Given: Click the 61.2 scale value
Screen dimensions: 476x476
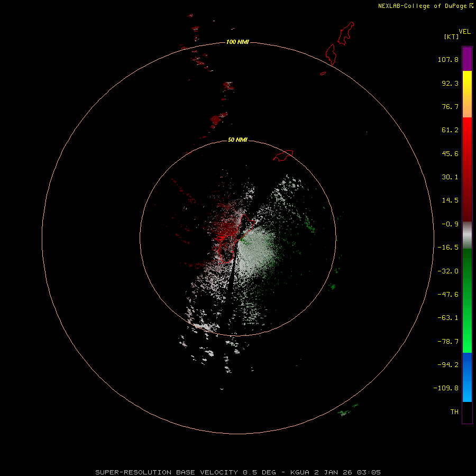Looking at the screenshot, I should click(450, 130).
